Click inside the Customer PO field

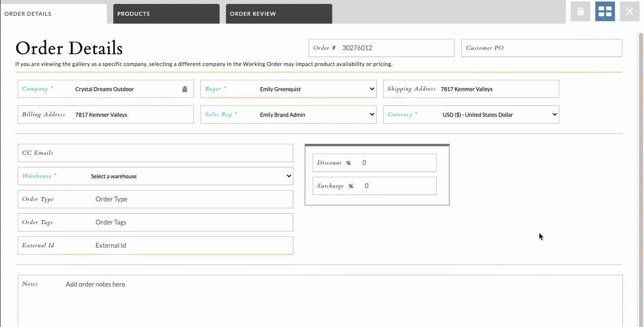(542, 48)
